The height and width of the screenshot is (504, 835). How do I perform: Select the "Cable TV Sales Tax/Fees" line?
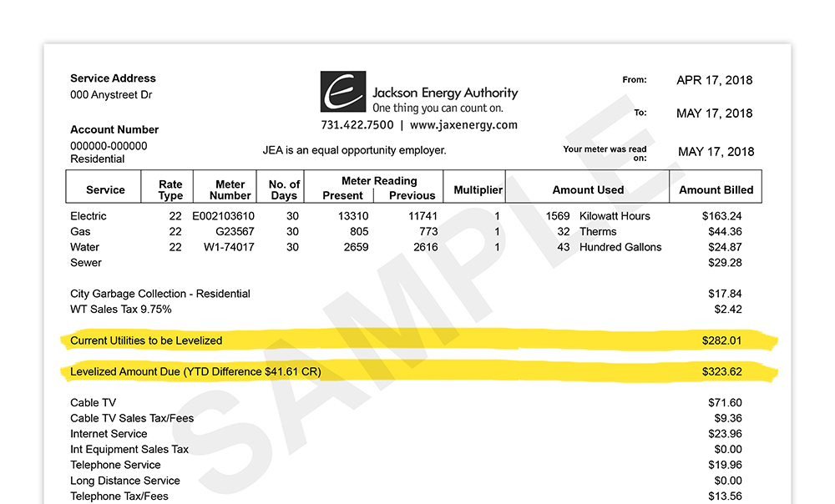[x=132, y=418]
